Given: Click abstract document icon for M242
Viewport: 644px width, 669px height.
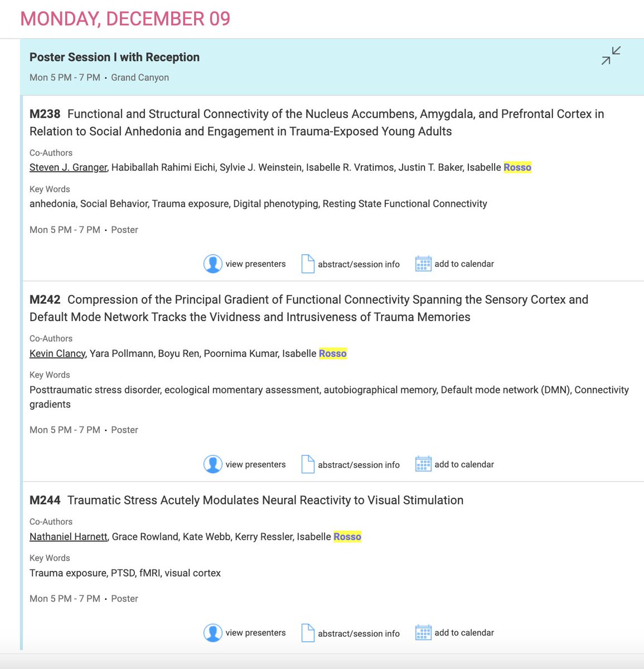Looking at the screenshot, I should (x=308, y=464).
